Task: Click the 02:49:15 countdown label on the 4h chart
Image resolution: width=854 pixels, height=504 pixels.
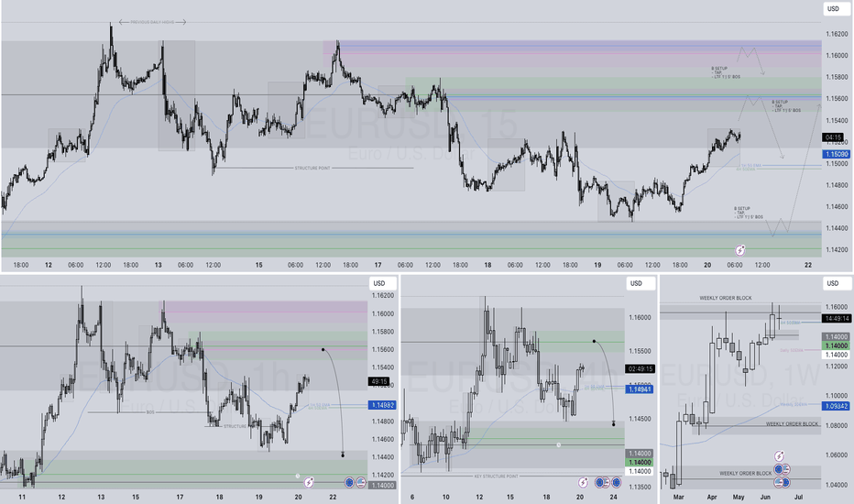Action: (640, 369)
